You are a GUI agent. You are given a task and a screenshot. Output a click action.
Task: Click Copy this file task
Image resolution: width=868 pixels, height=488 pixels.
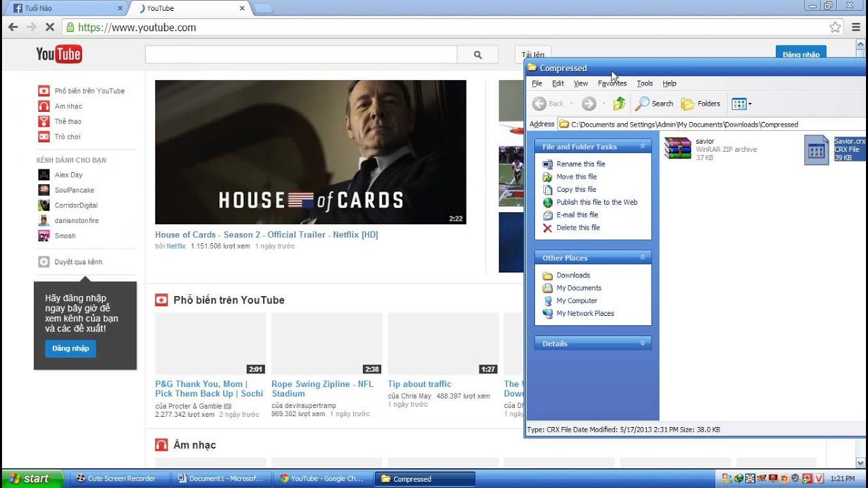coord(576,190)
